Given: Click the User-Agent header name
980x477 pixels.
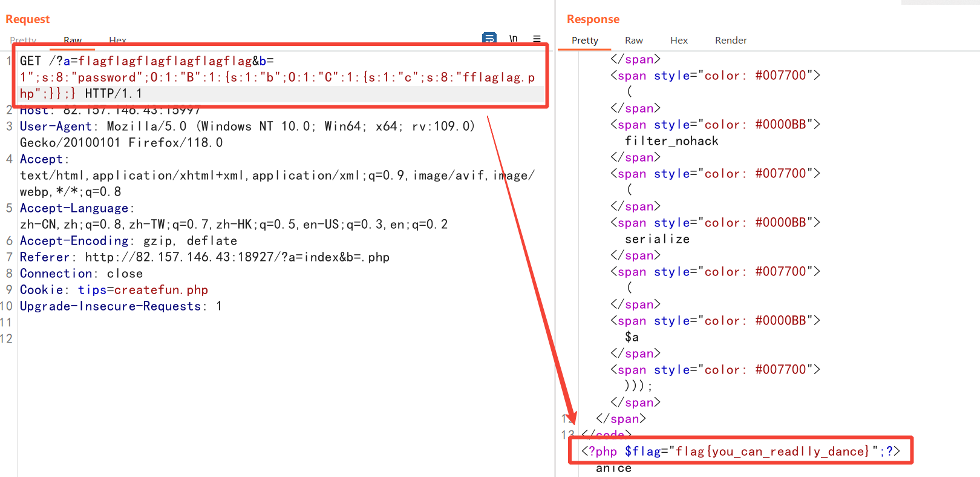Looking at the screenshot, I should coord(56,126).
